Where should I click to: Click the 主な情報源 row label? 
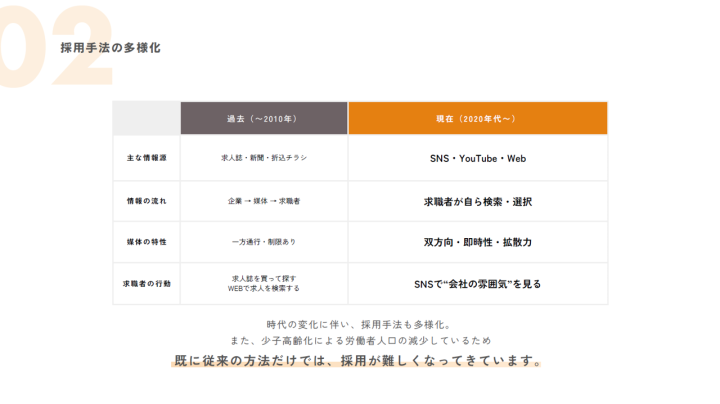[146, 158]
